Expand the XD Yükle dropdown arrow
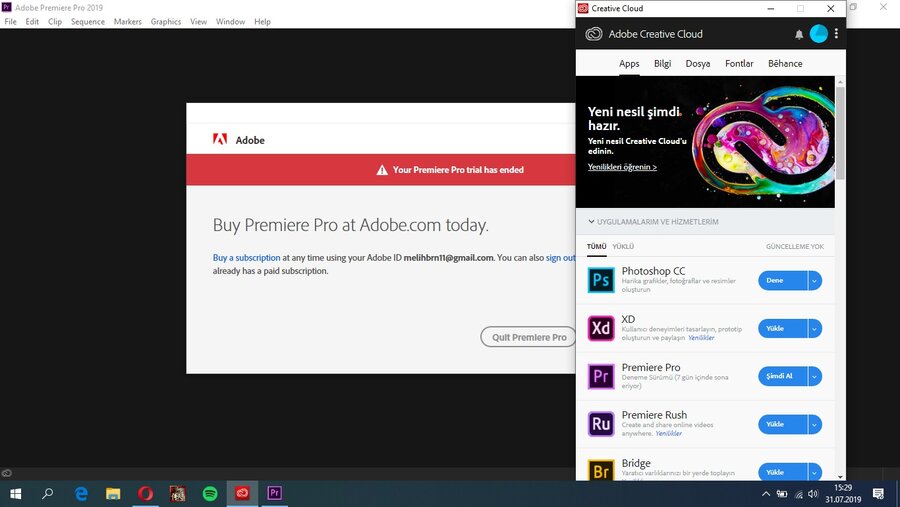This screenshot has height=507, width=900. (x=814, y=328)
